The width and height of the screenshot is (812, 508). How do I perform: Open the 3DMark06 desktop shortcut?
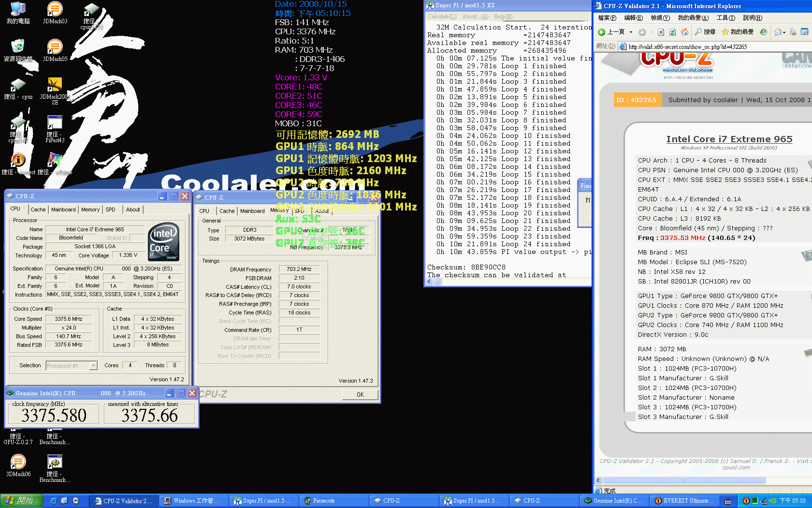pos(18,465)
